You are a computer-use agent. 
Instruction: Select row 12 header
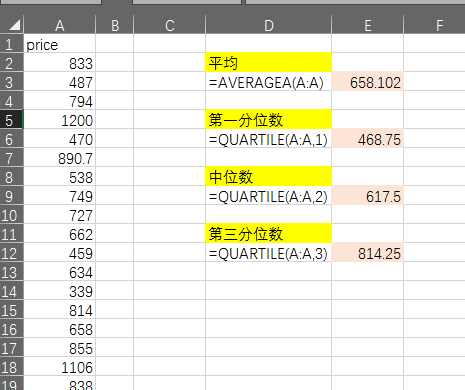(x=12, y=252)
